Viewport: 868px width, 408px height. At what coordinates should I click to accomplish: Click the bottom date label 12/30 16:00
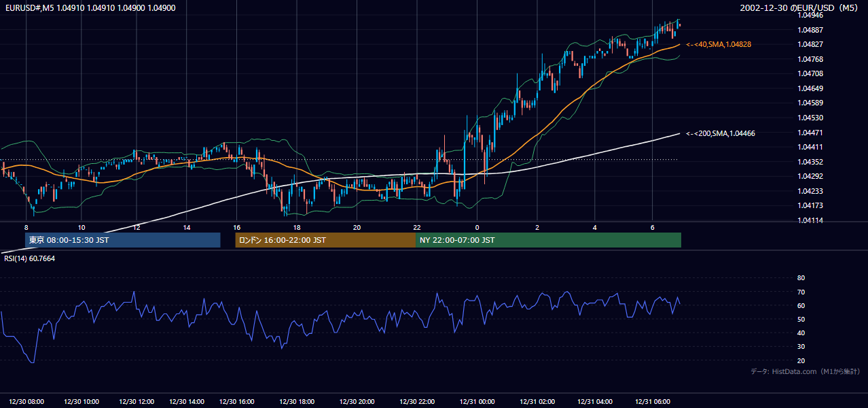tap(237, 402)
